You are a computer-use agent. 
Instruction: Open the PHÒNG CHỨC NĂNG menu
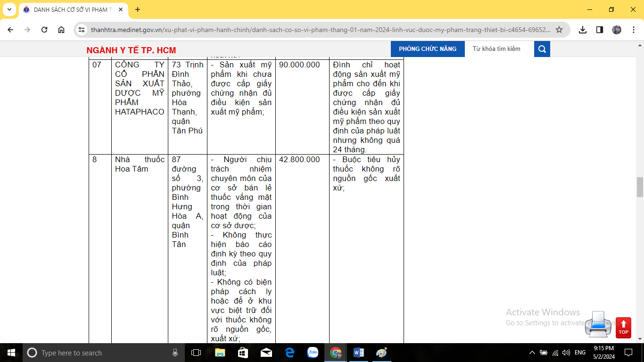(x=428, y=49)
